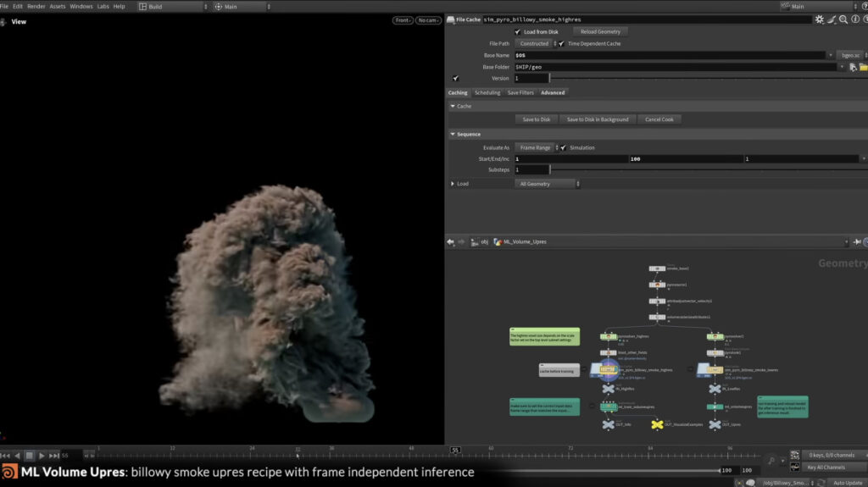The width and height of the screenshot is (868, 487).
Task: Click the search magnifier icon in parameters
Action: click(844, 19)
